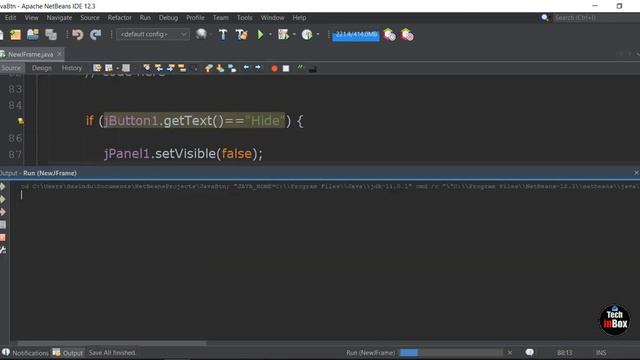Open the Window menu
The width and height of the screenshot is (640, 360).
272,18
